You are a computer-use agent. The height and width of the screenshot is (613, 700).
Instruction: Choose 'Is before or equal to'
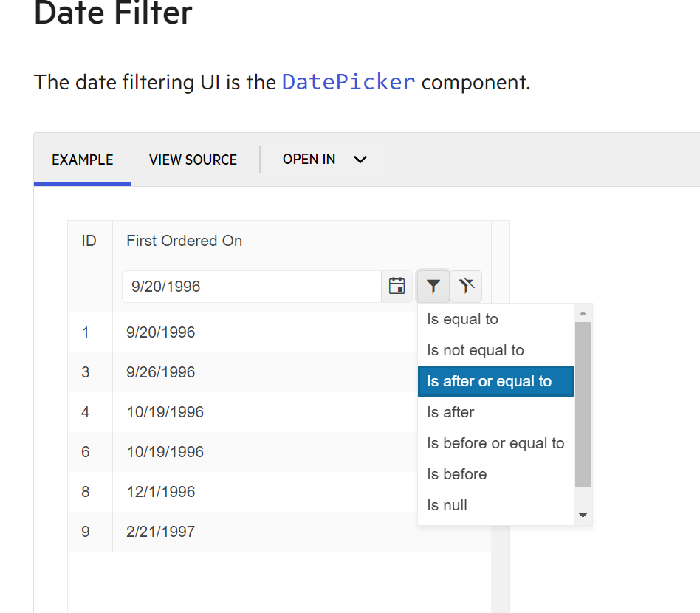click(x=495, y=443)
